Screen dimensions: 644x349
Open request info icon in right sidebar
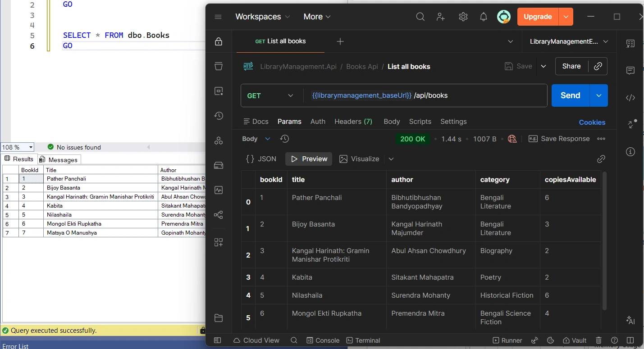(x=630, y=152)
